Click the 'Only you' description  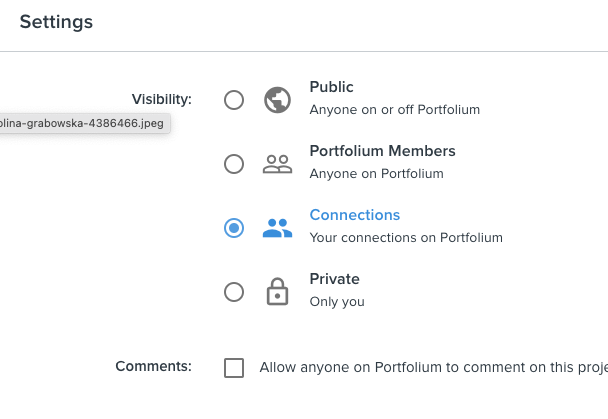click(337, 302)
